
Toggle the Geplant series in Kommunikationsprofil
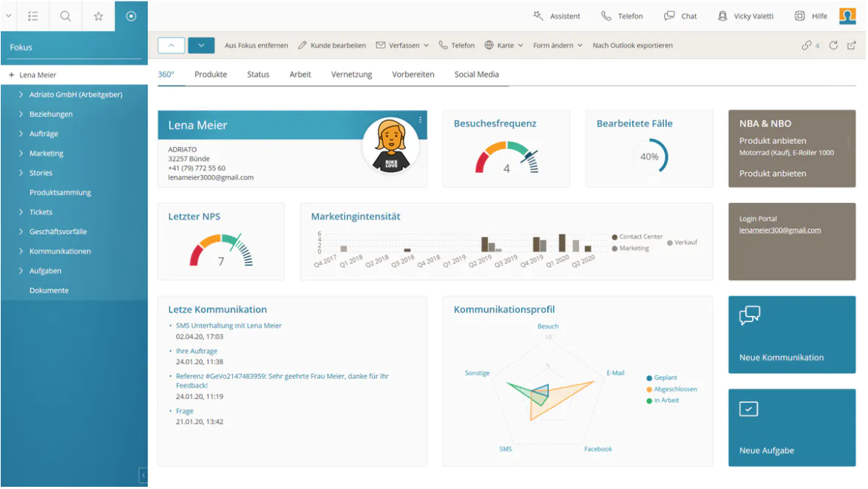662,377
